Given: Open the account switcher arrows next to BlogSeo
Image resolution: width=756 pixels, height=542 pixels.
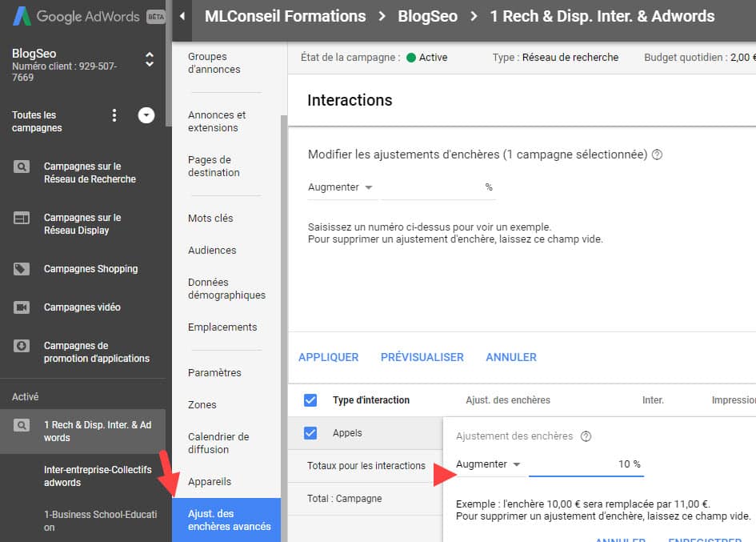Looking at the screenshot, I should 150,59.
